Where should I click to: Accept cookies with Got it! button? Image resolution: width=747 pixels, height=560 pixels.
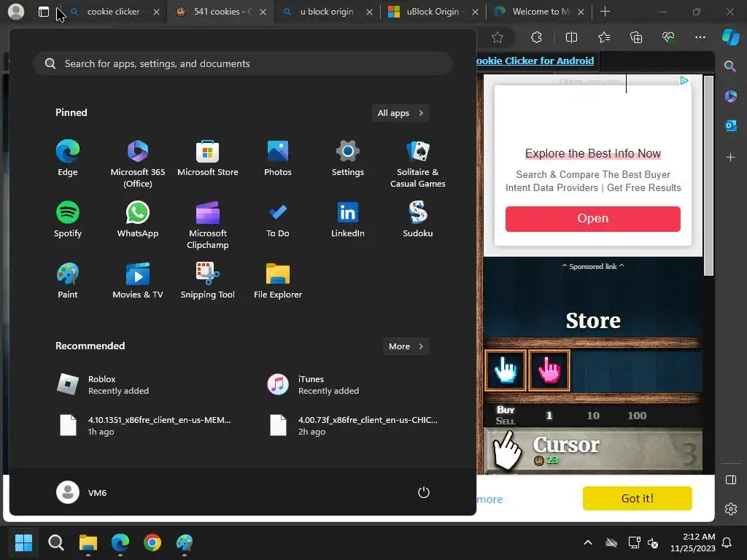coord(637,498)
